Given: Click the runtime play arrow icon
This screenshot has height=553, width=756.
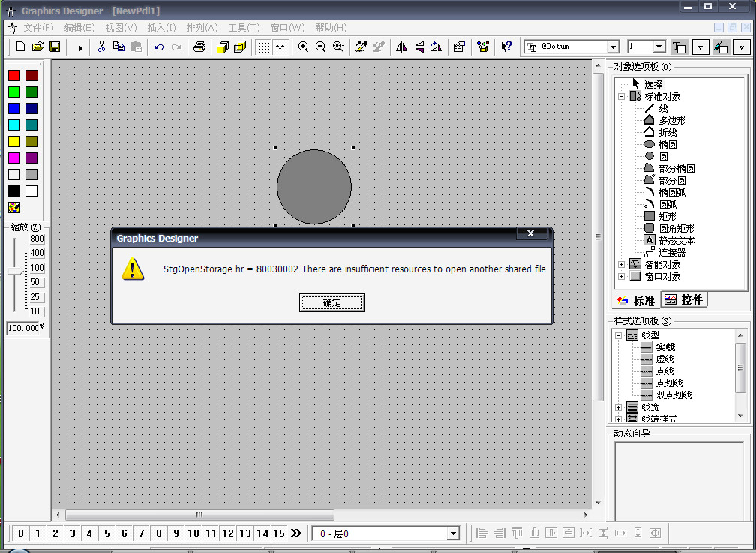Looking at the screenshot, I should point(79,47).
